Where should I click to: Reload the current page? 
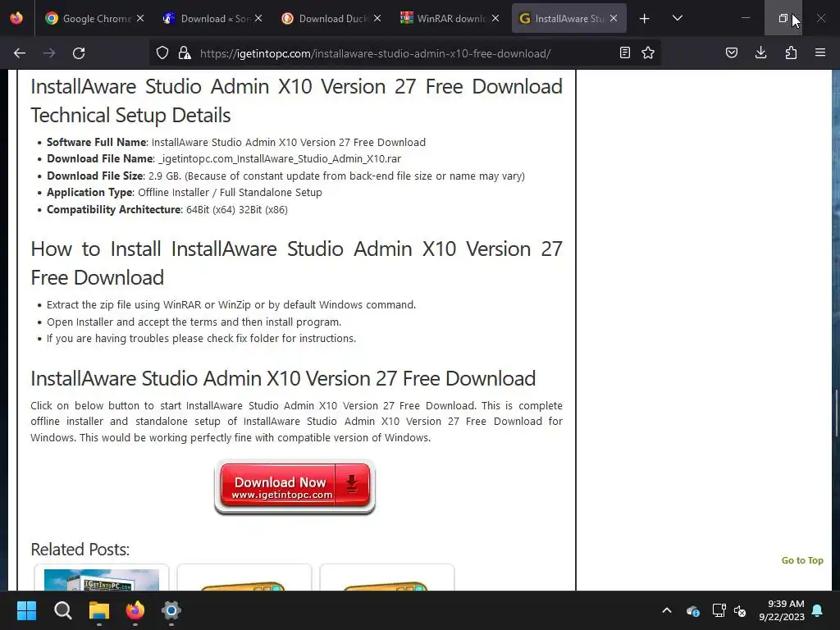pos(79,53)
